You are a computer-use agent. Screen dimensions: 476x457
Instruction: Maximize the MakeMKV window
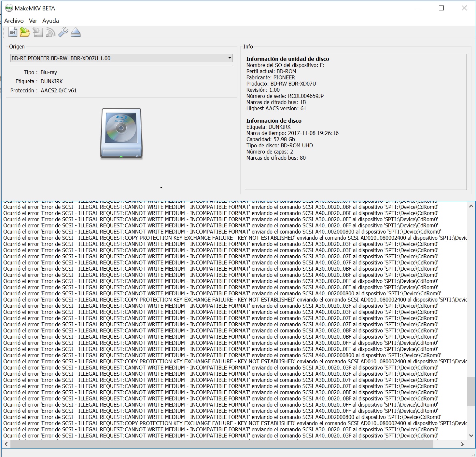[x=441, y=8]
